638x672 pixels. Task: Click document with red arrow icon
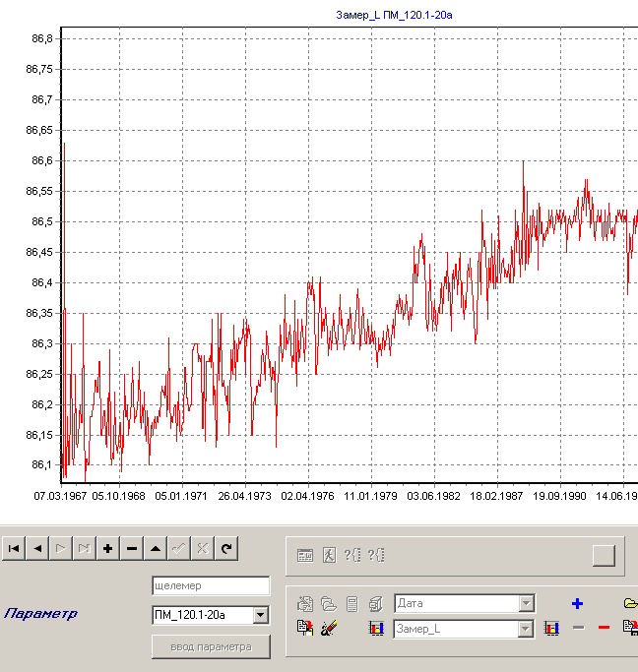[x=305, y=628]
